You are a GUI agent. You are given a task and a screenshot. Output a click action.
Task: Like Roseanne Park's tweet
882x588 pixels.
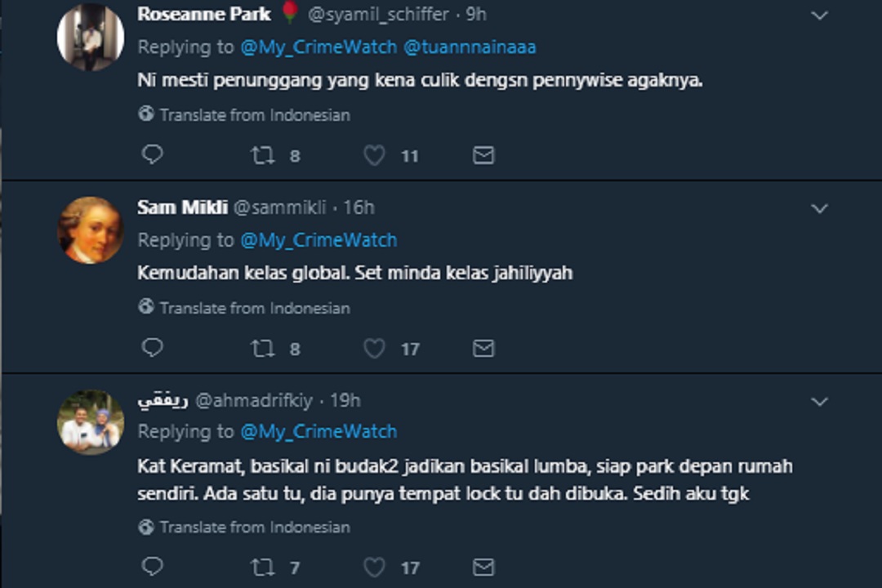(x=374, y=155)
